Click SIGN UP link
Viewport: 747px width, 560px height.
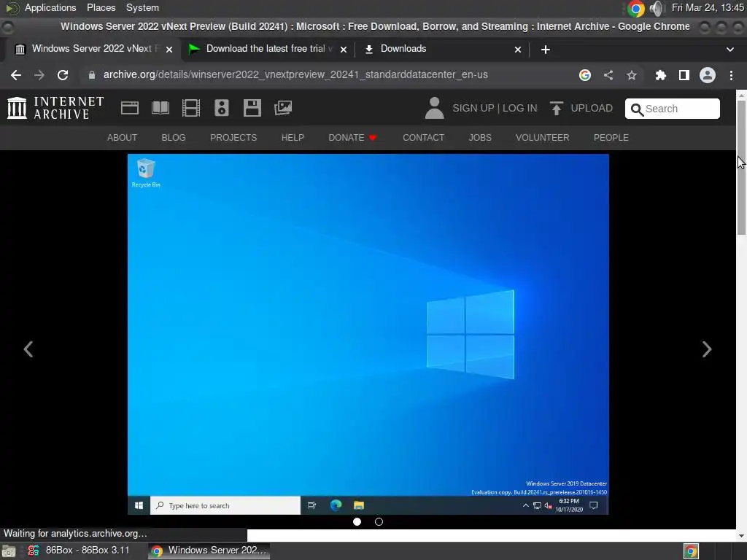473,108
